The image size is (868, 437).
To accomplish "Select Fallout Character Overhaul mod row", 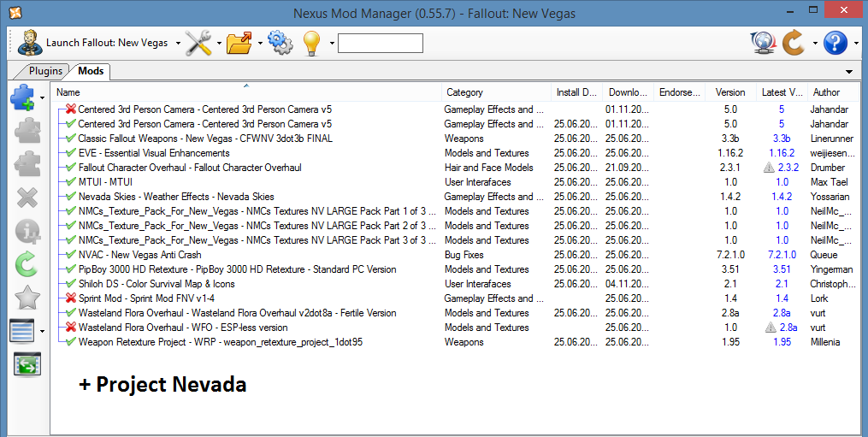I will pyautogui.click(x=454, y=168).
